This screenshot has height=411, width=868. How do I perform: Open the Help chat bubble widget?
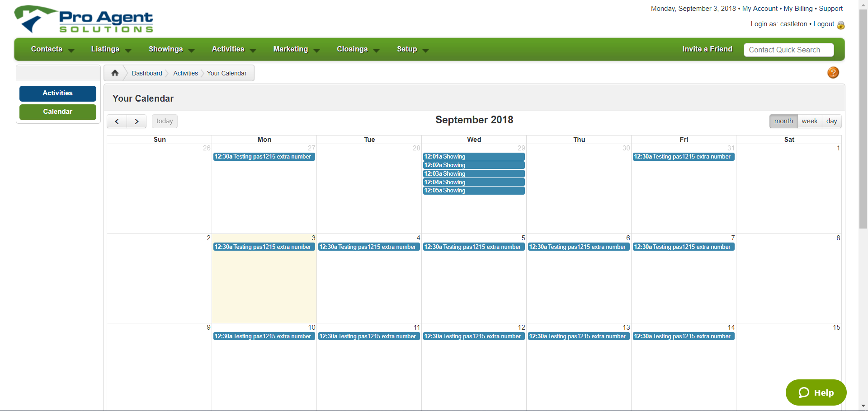(x=816, y=392)
